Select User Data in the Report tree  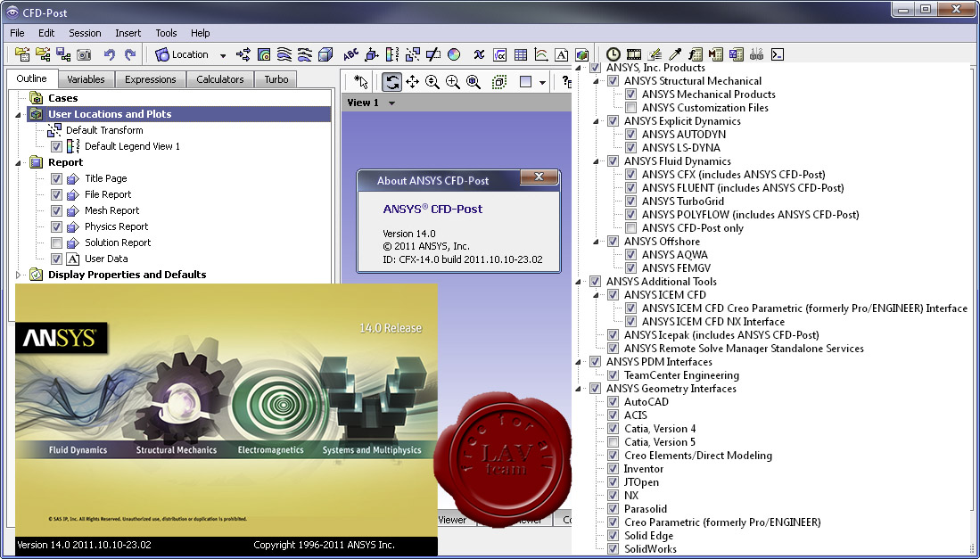click(x=106, y=259)
